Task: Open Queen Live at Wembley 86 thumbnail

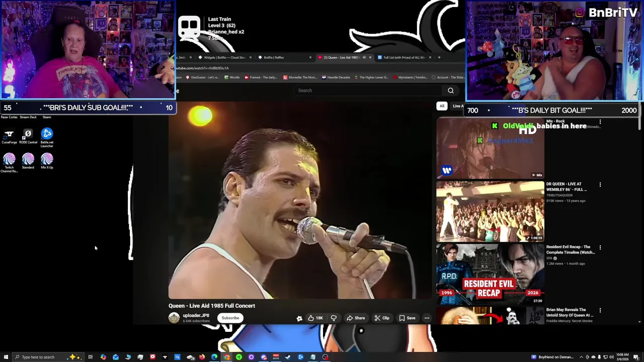Action: pyautogui.click(x=490, y=212)
